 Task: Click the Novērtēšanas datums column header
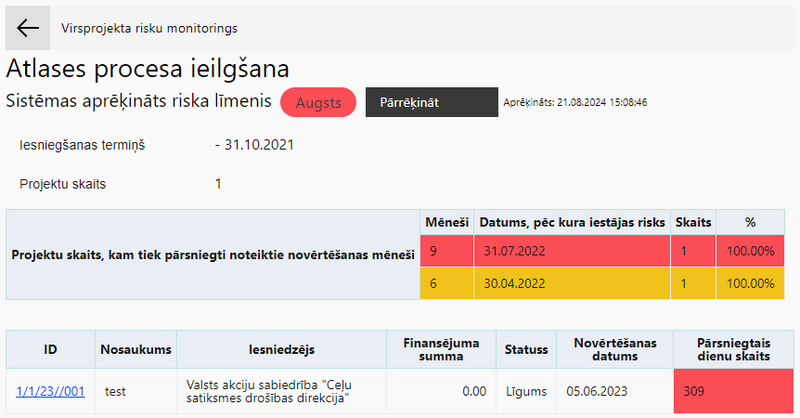615,350
